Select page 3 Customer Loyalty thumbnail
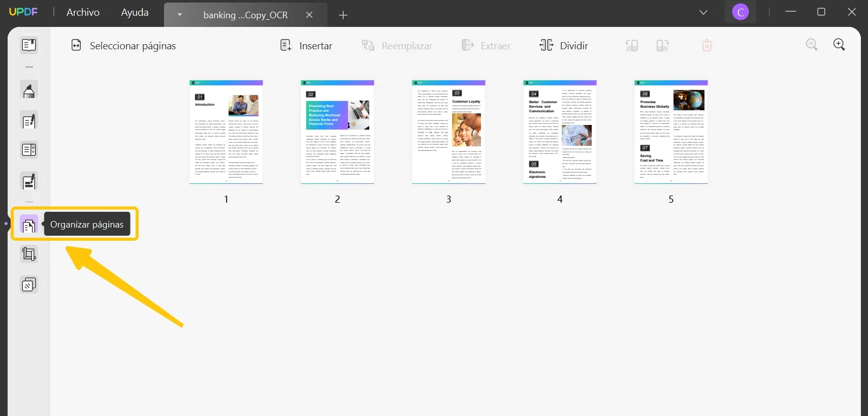The height and width of the screenshot is (416, 868). [448, 132]
